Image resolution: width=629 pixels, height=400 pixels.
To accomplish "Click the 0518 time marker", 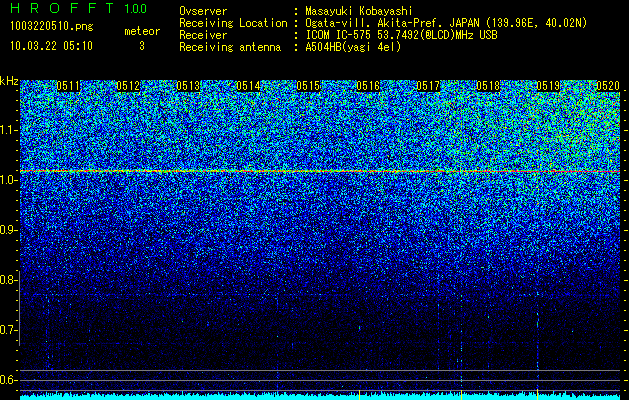I will (x=488, y=86).
